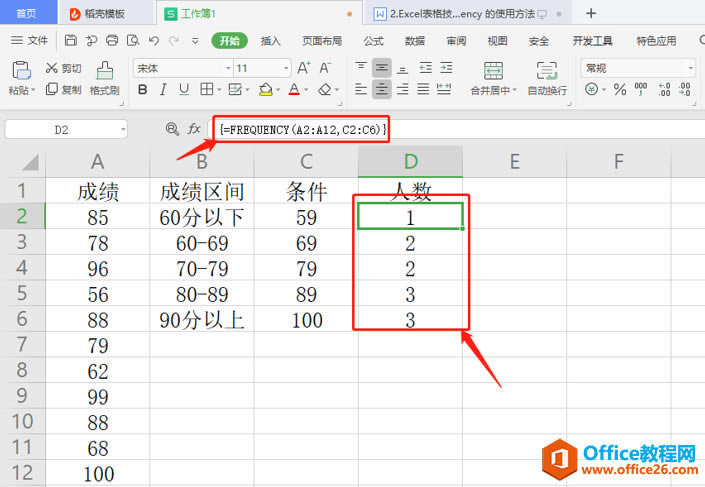
Task: Increase decimal places icon
Action: point(664,89)
